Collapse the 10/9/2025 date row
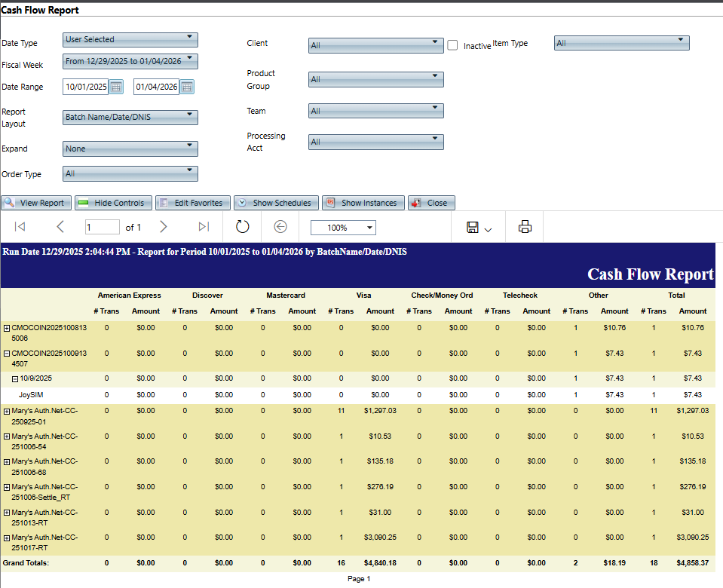723x588 pixels. click(14, 378)
